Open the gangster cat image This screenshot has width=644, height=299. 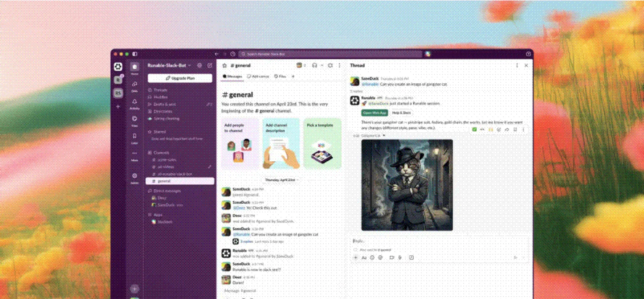pos(407,185)
